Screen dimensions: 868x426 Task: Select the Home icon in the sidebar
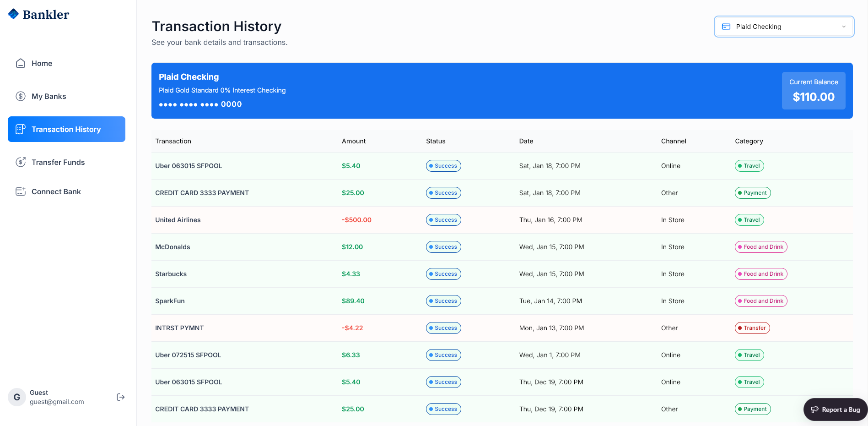pyautogui.click(x=20, y=63)
